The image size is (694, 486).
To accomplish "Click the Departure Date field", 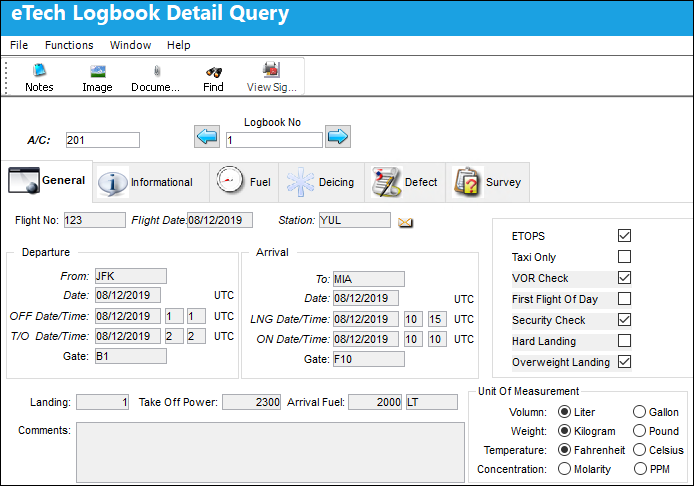I will click(x=128, y=295).
